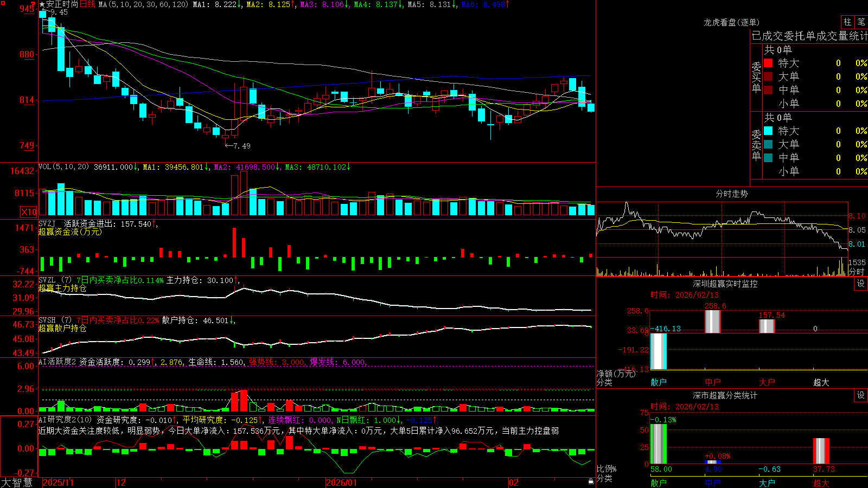Screen dimensions: 868x488
Task: Open 设 settings for 深市超赢分类统计
Action: click(x=861, y=395)
